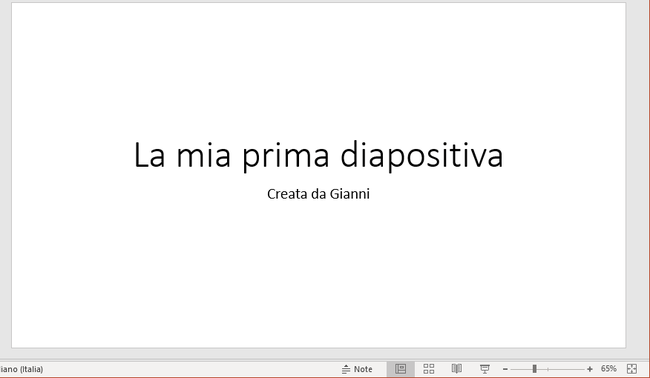Open zoom dialog via 65% label
Image resolution: width=650 pixels, height=378 pixels.
[609, 368]
